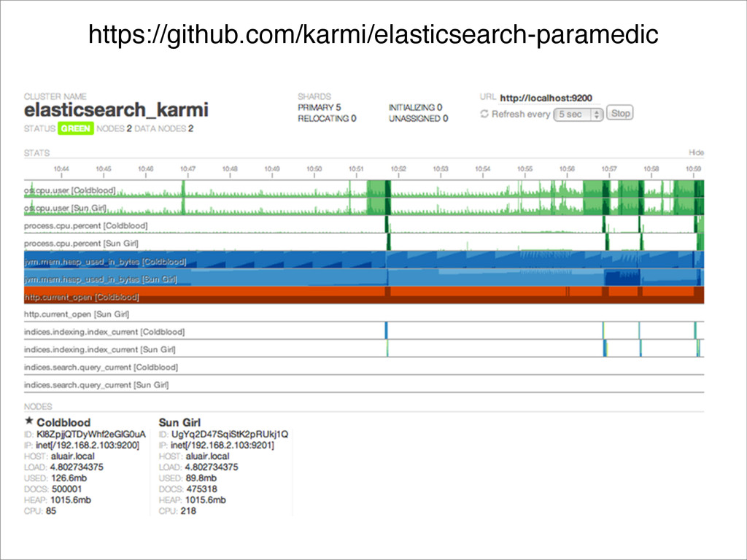Click the refresh arrows icon
The height and width of the screenshot is (560, 747).
tap(484, 114)
